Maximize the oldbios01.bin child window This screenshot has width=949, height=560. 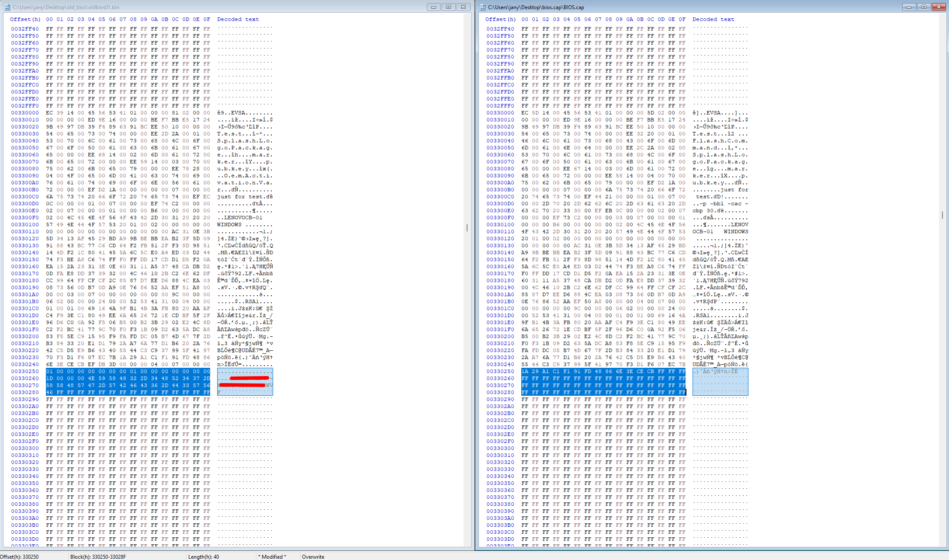click(448, 7)
